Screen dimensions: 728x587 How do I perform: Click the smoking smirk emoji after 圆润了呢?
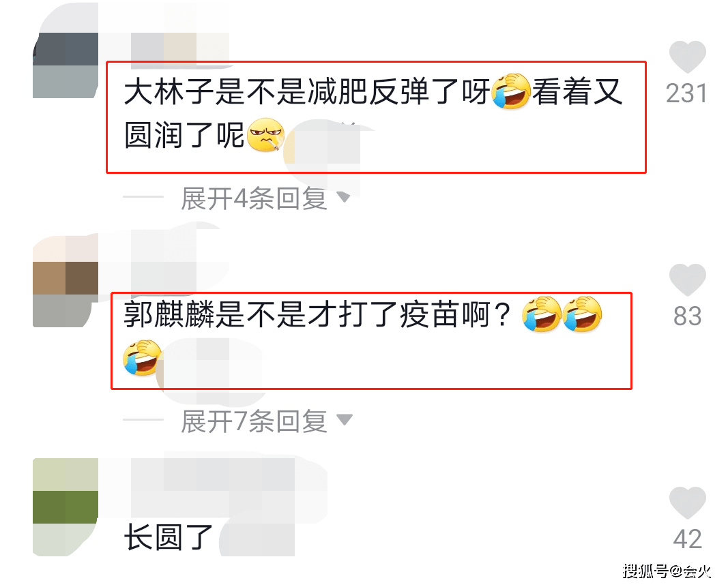tap(265, 135)
